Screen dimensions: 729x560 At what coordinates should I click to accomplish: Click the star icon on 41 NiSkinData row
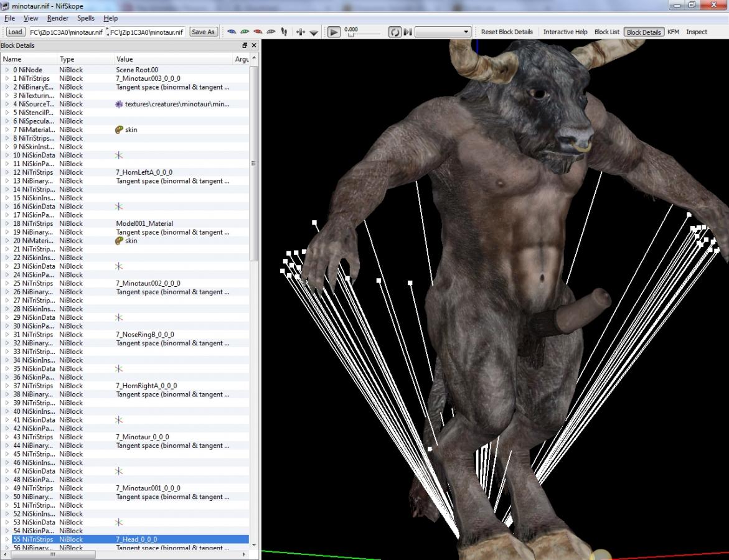pos(119,419)
